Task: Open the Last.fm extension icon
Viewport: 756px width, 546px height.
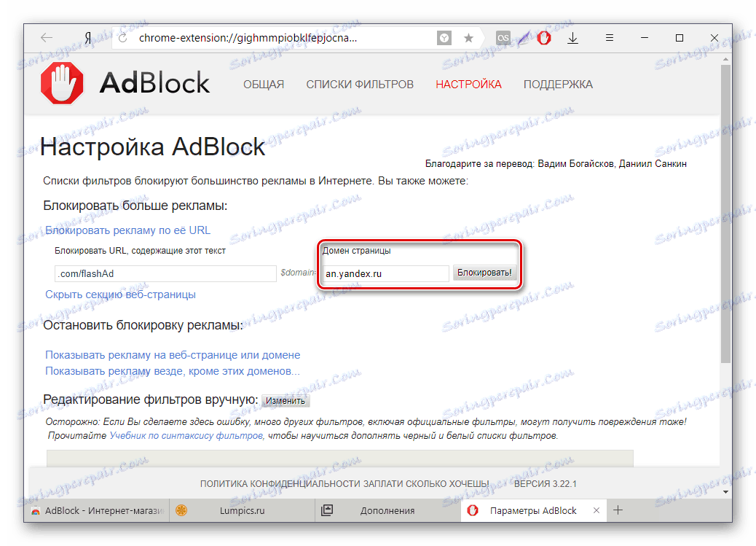Action: (x=503, y=38)
